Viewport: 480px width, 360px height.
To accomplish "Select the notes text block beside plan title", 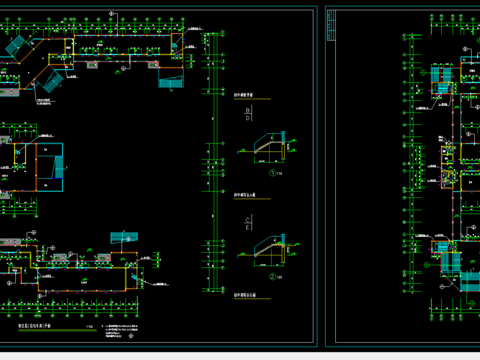I will 121,331.
